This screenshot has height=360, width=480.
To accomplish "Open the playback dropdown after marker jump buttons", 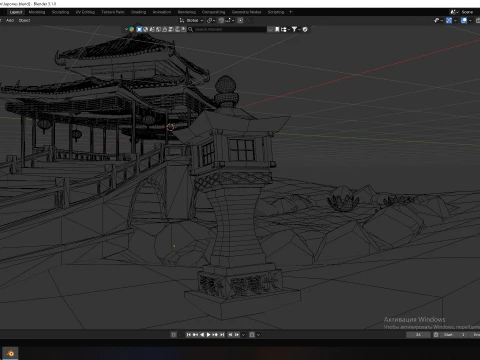I will (243, 335).
